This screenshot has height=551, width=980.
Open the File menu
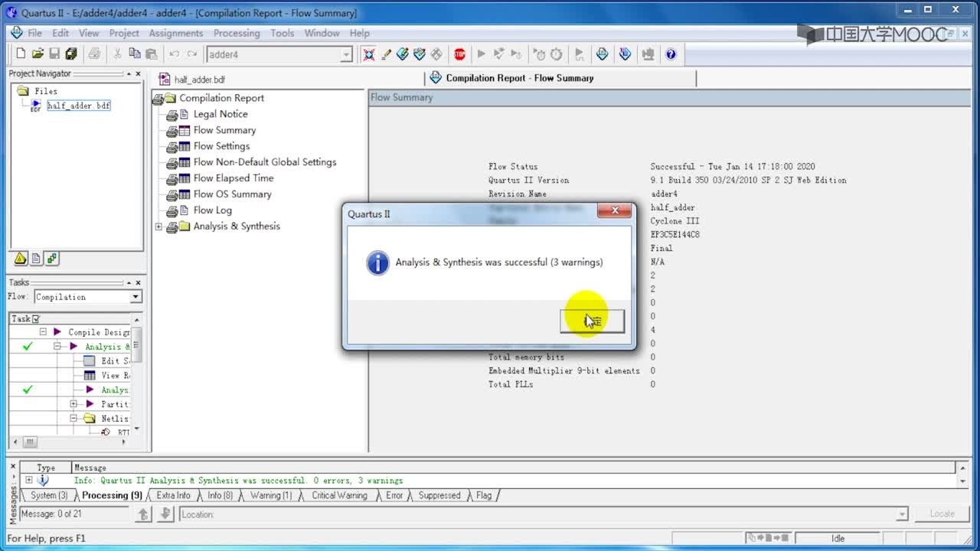(34, 33)
